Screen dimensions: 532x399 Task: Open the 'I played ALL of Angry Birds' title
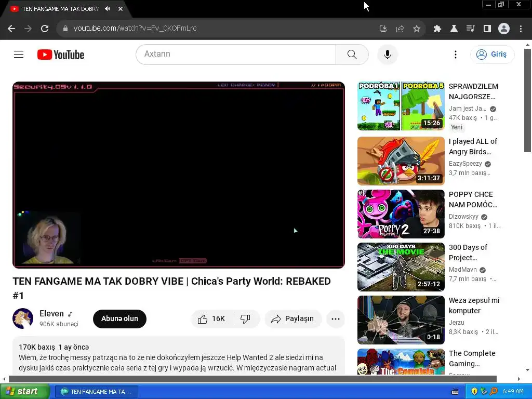pyautogui.click(x=473, y=147)
